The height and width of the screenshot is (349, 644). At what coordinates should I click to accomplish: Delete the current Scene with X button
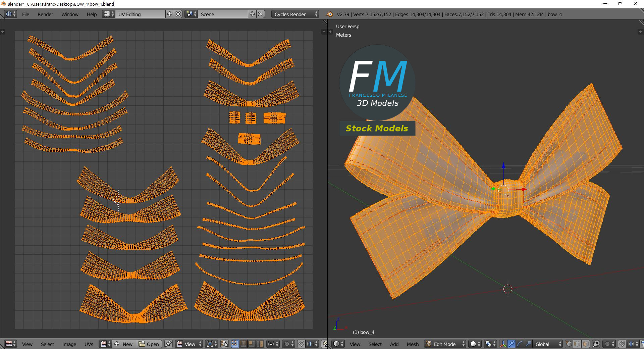261,14
